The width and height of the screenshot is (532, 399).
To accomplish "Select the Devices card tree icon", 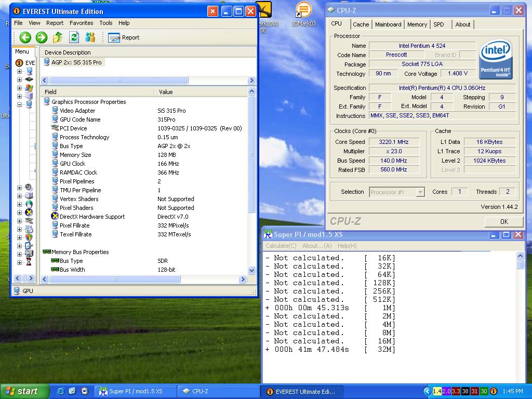I will pyautogui.click(x=29, y=220).
